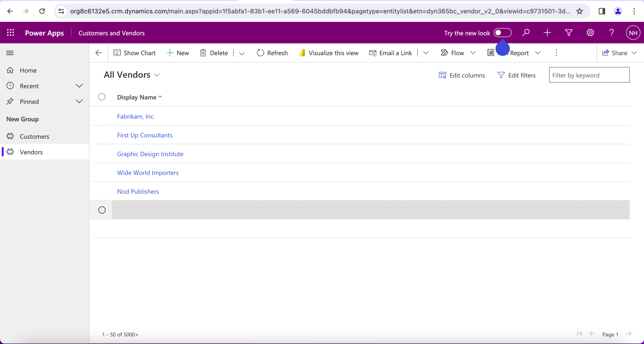Image resolution: width=644 pixels, height=344 pixels.
Task: Select the highlighted empty row's circle
Action: click(x=102, y=210)
